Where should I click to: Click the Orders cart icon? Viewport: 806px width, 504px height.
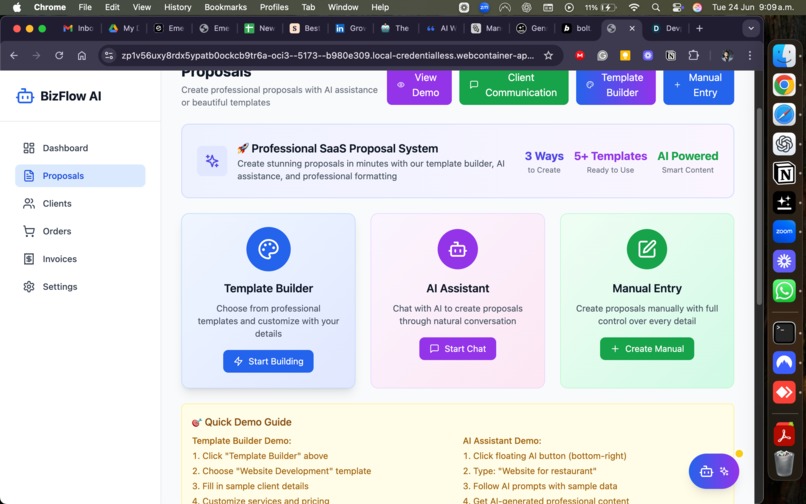[x=29, y=231]
